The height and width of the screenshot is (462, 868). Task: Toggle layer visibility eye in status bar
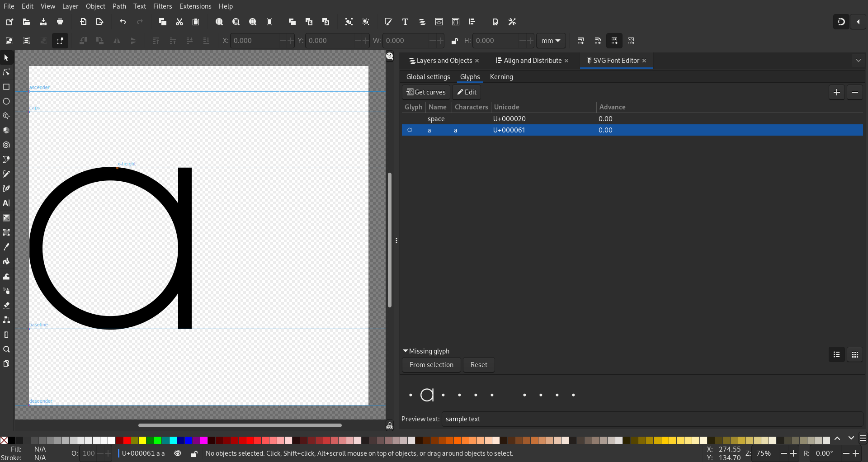[178, 453]
